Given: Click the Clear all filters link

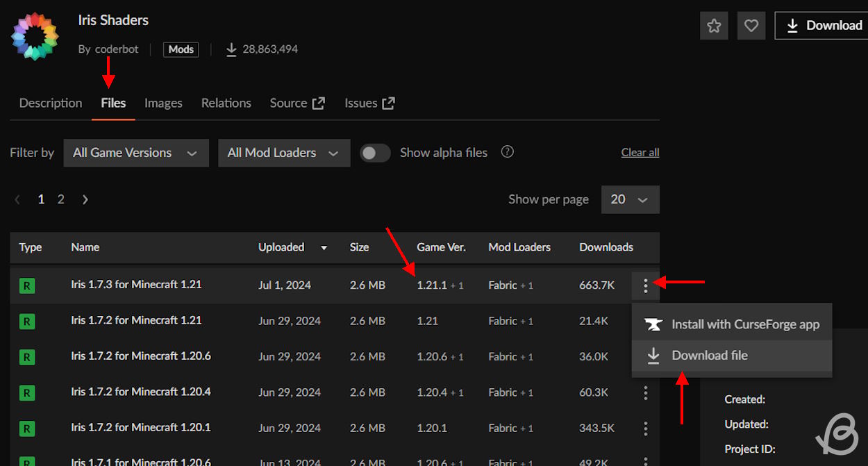Looking at the screenshot, I should (x=640, y=153).
